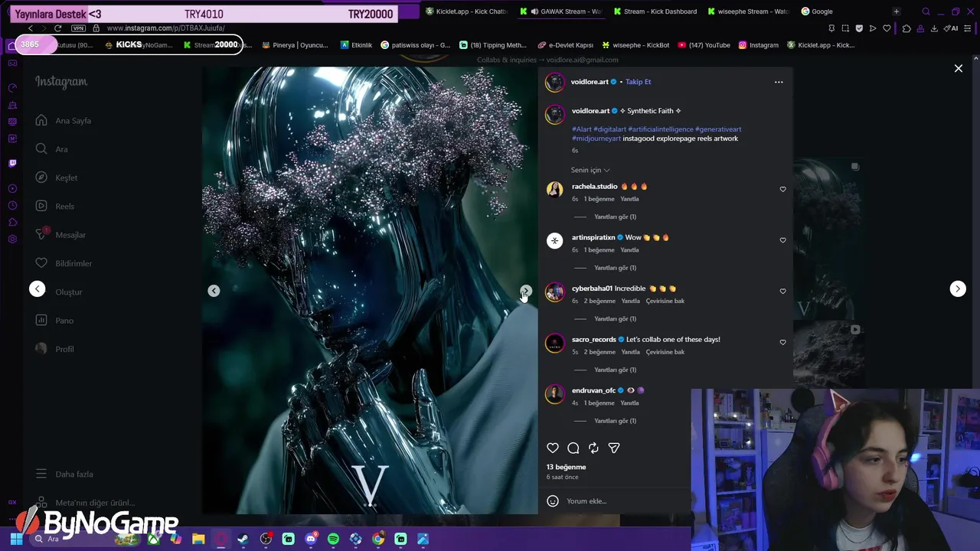980x551 pixels.
Task: Click browser search tabs magnifier icon
Action: point(926,11)
